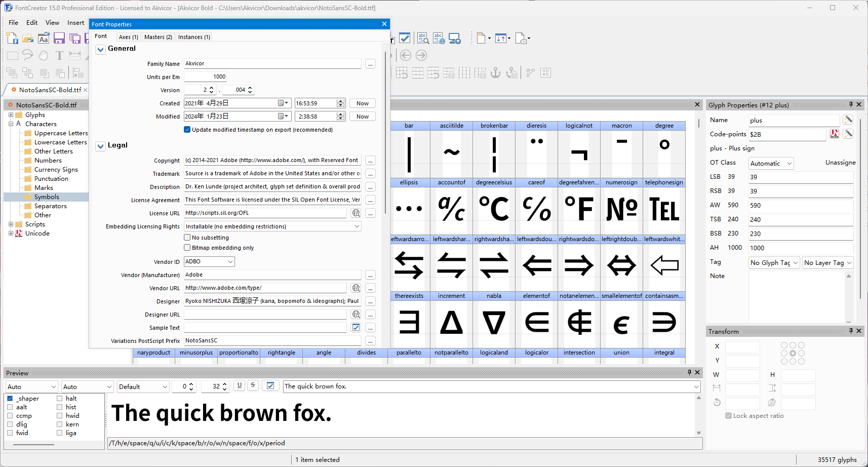Click the monitor upload install font icon
868x467 pixels.
(455, 38)
